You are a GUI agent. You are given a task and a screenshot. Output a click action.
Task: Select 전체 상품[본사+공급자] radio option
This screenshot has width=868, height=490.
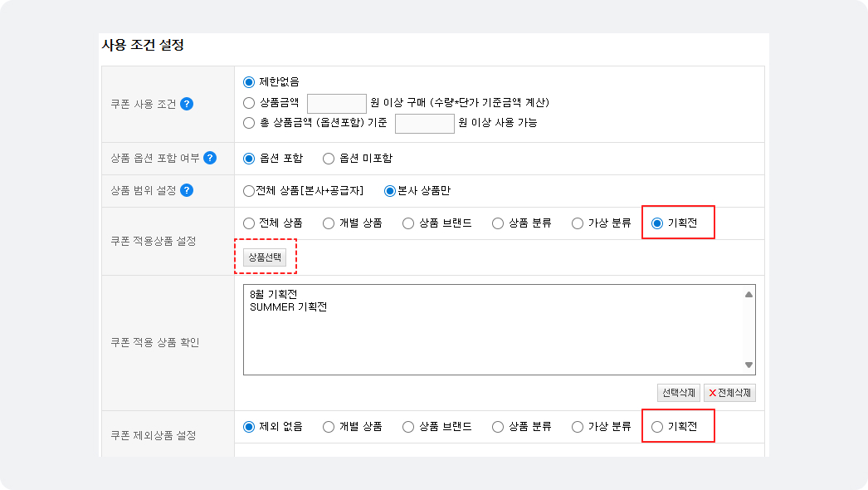249,190
